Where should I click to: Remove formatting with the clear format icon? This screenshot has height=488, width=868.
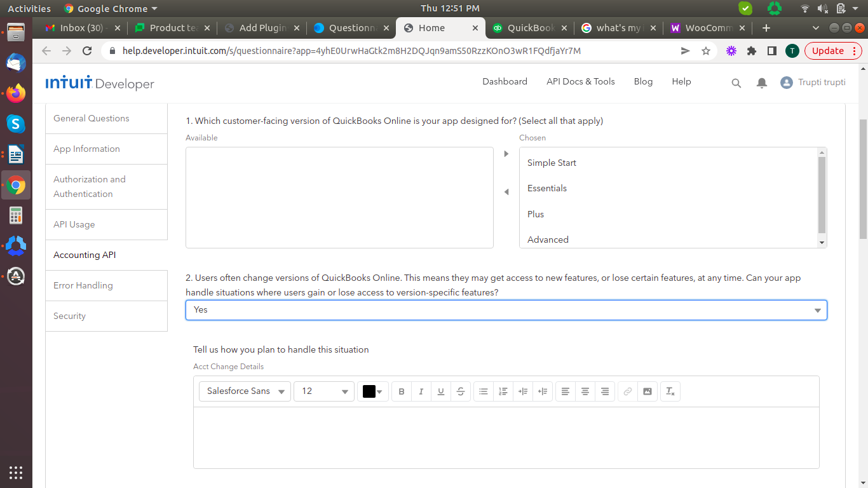pyautogui.click(x=670, y=391)
